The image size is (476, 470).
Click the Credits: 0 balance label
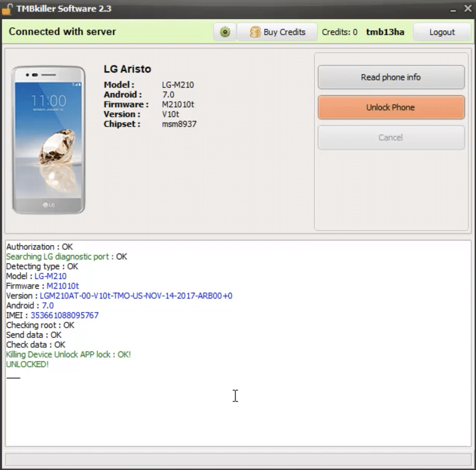(x=339, y=32)
